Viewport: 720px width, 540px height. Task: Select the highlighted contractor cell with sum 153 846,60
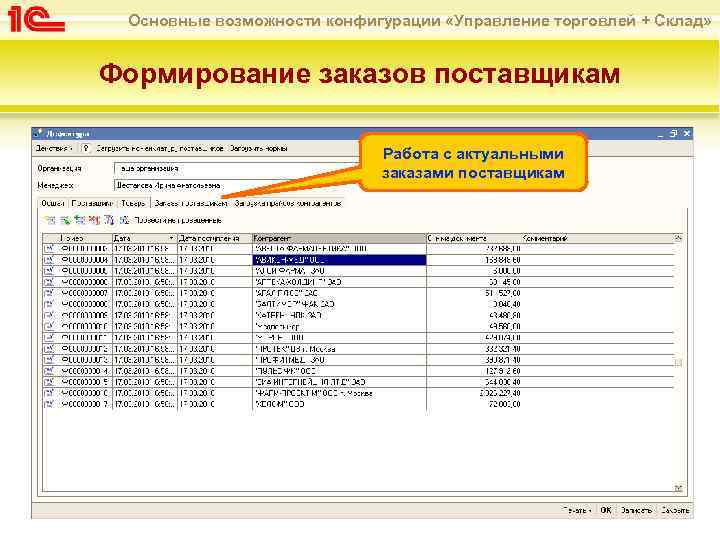coord(339,260)
